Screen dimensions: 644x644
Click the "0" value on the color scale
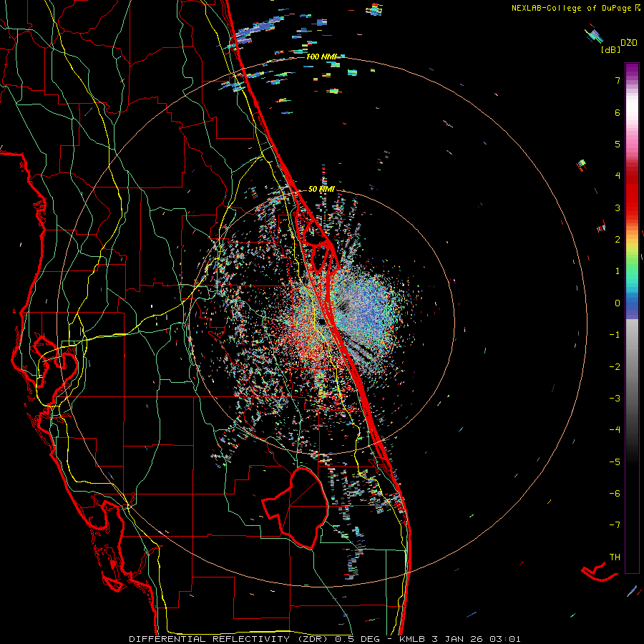click(618, 303)
